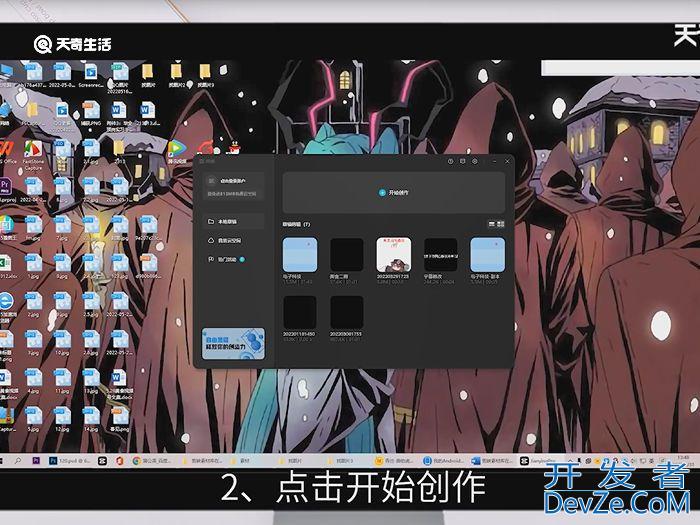Click the 开始创作 start creating button

394,192
